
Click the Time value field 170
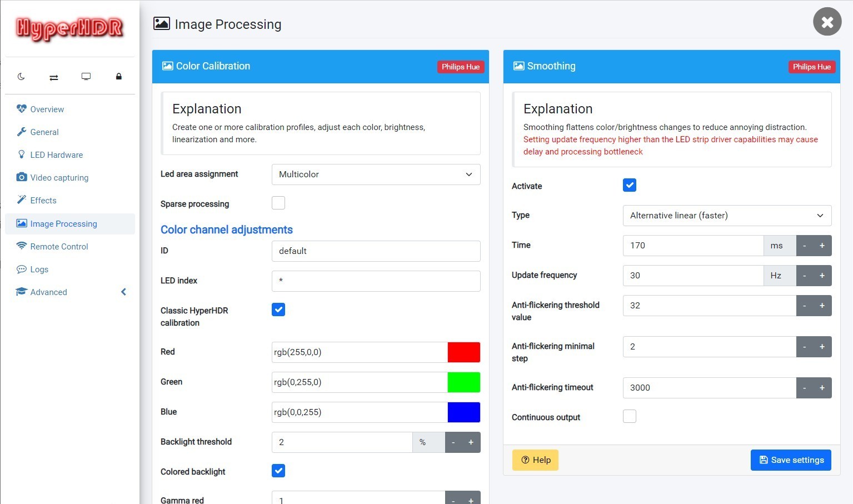click(693, 246)
